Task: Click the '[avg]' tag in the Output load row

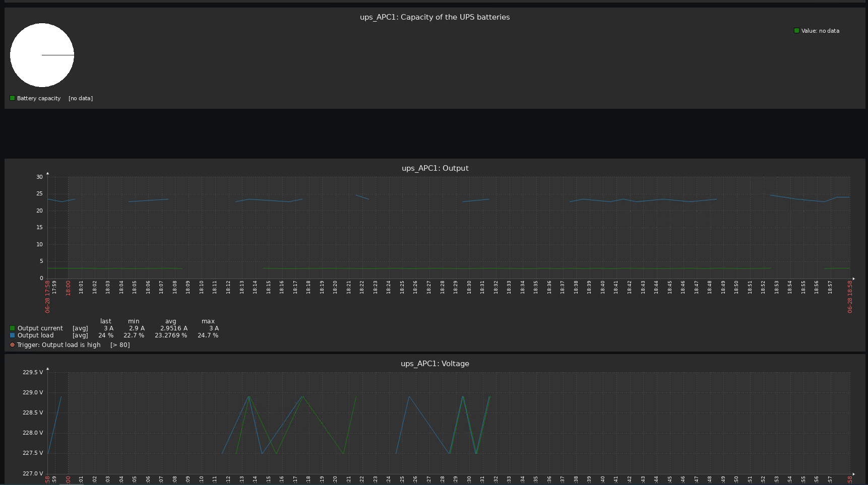Action: pyautogui.click(x=80, y=335)
